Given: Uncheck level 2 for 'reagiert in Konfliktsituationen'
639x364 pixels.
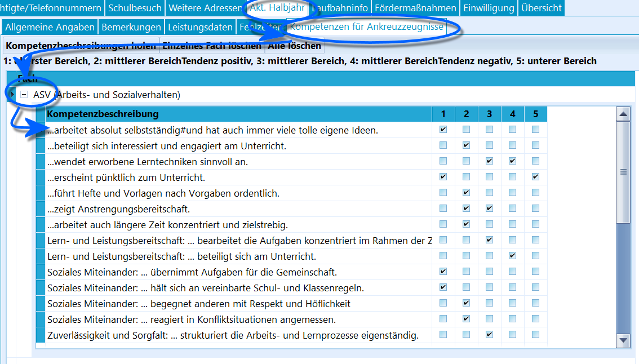Looking at the screenshot, I should [466, 319].
